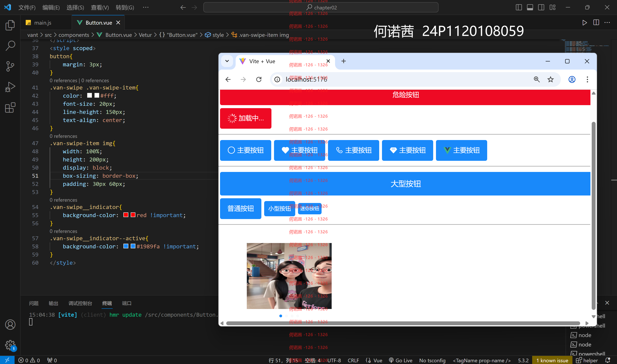Go forward in VS Code navigation
The image size is (617, 364).
(194, 7)
